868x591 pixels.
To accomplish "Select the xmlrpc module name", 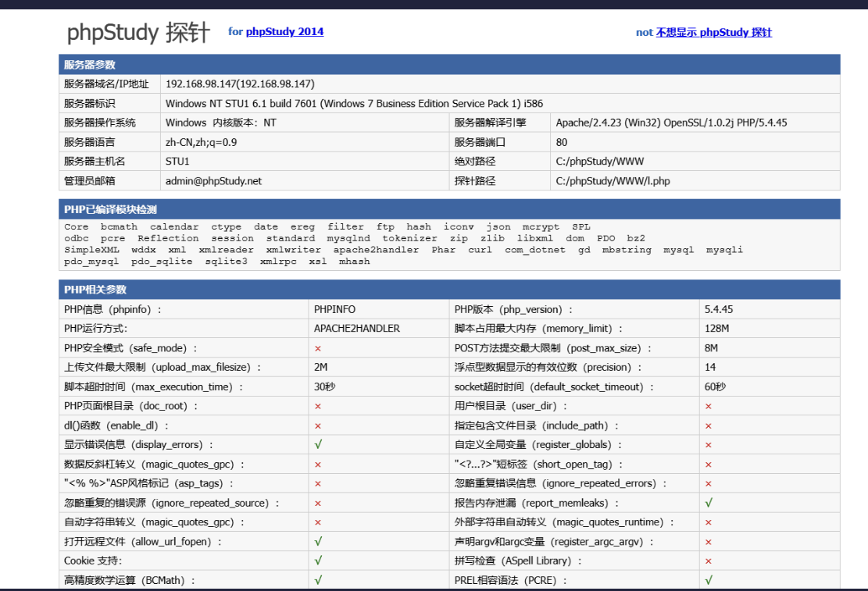I will point(278,262).
